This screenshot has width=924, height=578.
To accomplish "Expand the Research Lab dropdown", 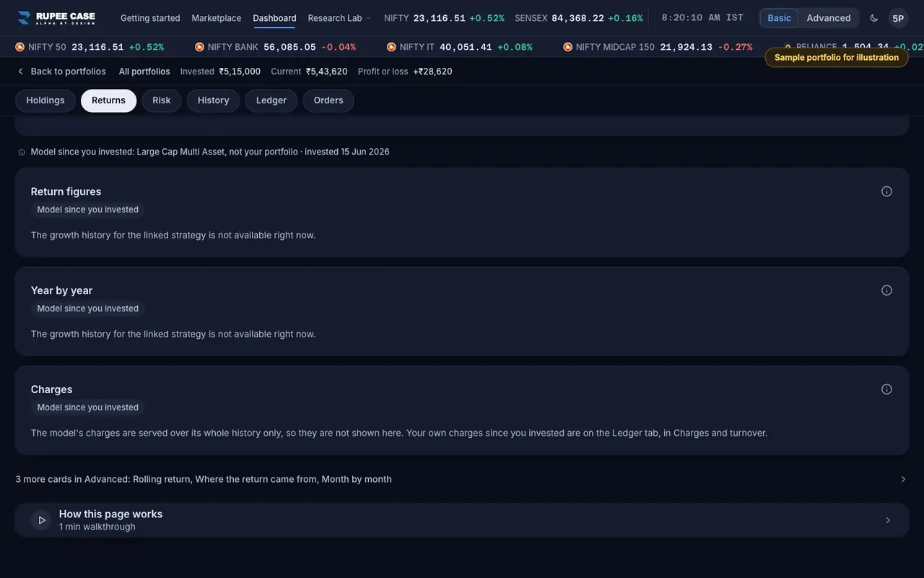I will coord(339,18).
